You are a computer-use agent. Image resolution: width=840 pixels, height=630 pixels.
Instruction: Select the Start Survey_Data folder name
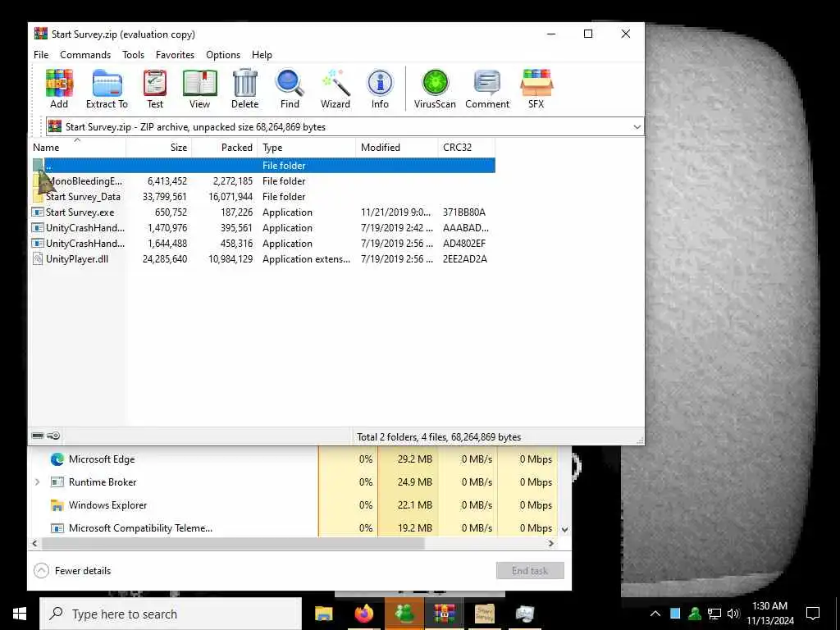pyautogui.click(x=83, y=197)
